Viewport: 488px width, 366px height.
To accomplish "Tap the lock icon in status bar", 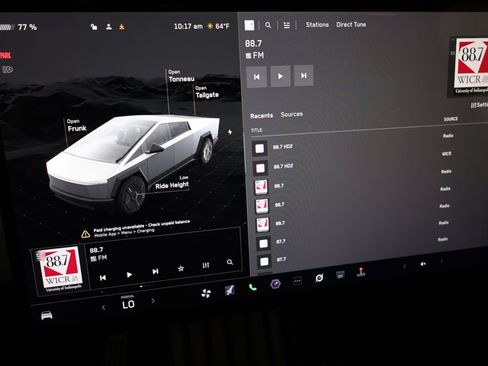I will click(x=94, y=27).
